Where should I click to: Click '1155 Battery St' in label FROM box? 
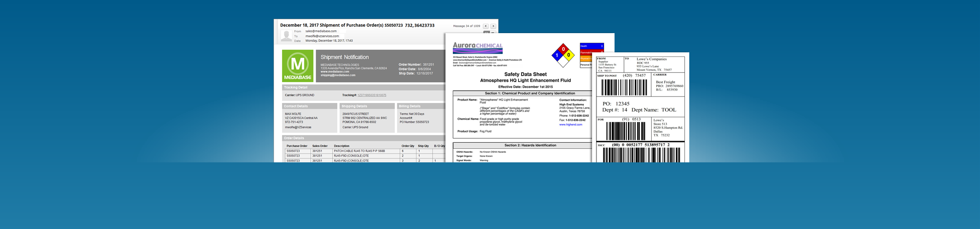coord(606,65)
